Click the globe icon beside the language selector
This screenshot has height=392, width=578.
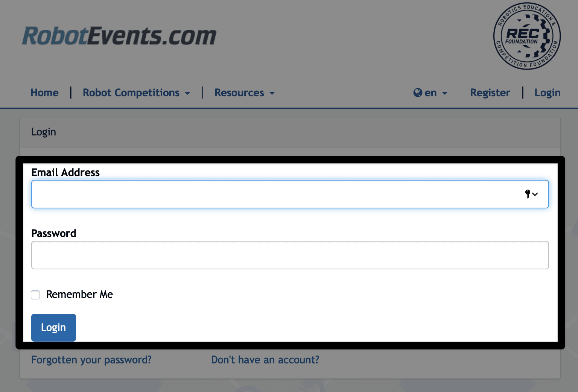point(418,93)
